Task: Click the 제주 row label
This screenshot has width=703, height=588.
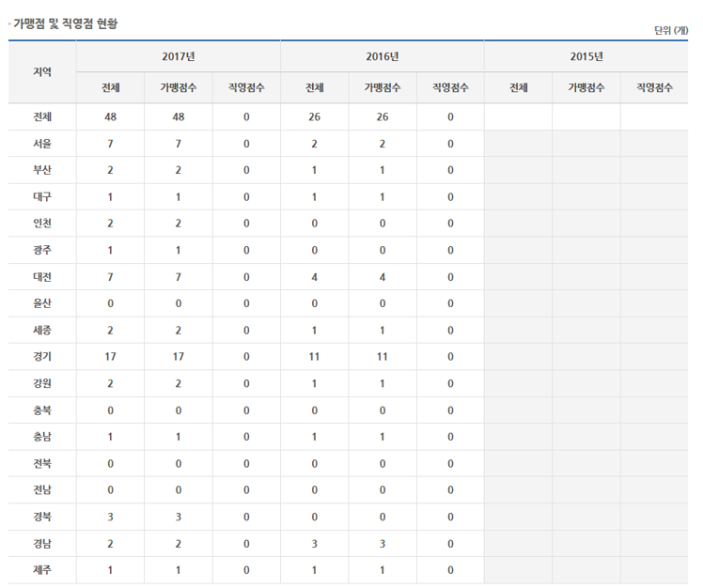Action: 42,570
